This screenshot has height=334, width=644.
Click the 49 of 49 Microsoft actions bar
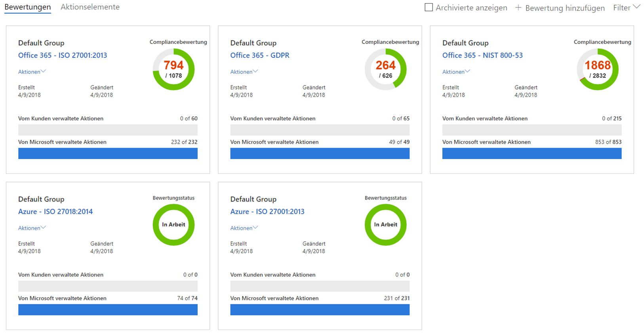[320, 154]
